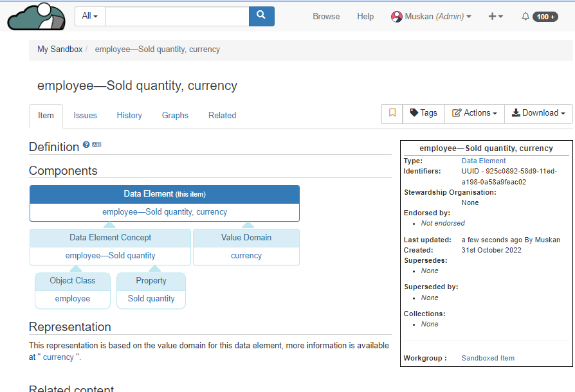Click the Muskan user avatar
Screen dimensions: 575x392
[396, 17]
